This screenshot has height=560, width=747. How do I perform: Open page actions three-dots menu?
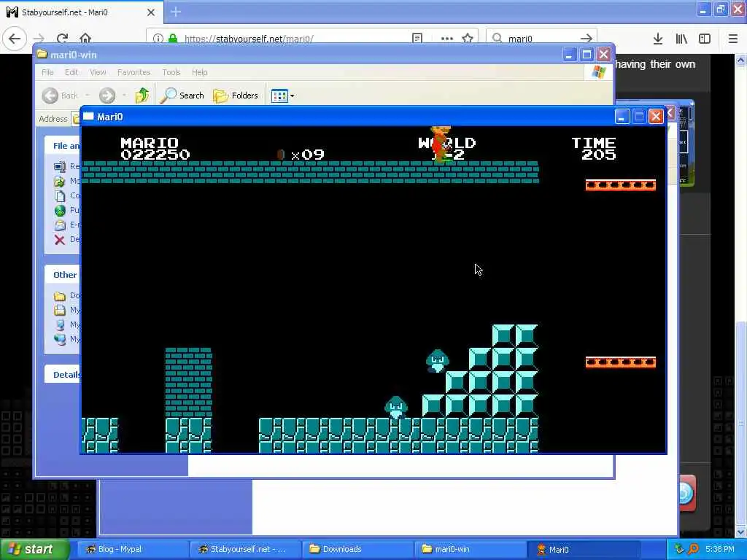(447, 39)
